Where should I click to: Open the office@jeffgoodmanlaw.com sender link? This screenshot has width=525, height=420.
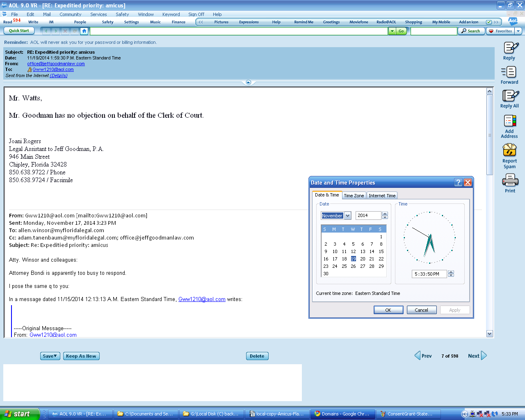[x=56, y=64]
